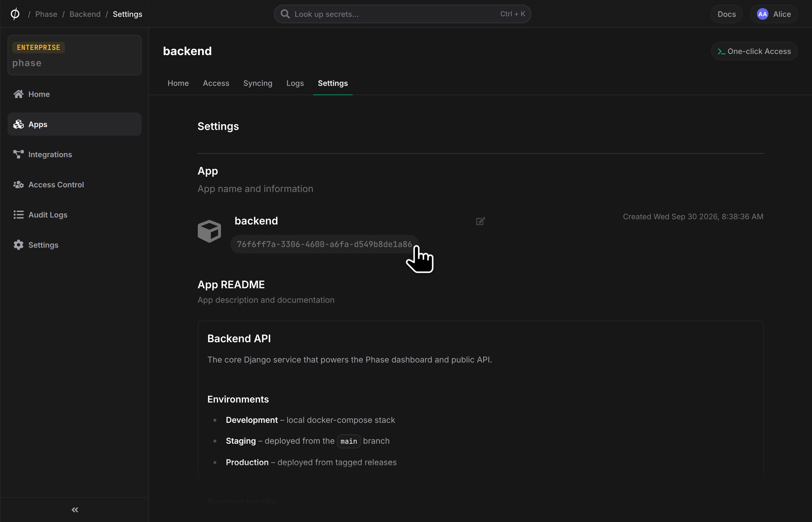
Task: Focus the Look up secrets search field
Action: tap(402, 14)
